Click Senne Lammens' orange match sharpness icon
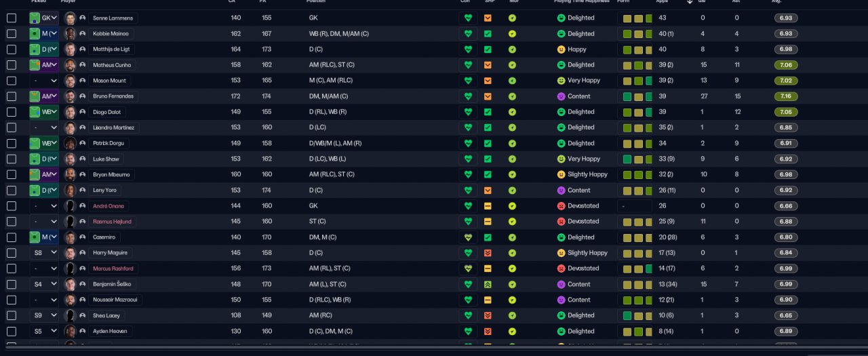The image size is (868, 356). click(x=488, y=18)
